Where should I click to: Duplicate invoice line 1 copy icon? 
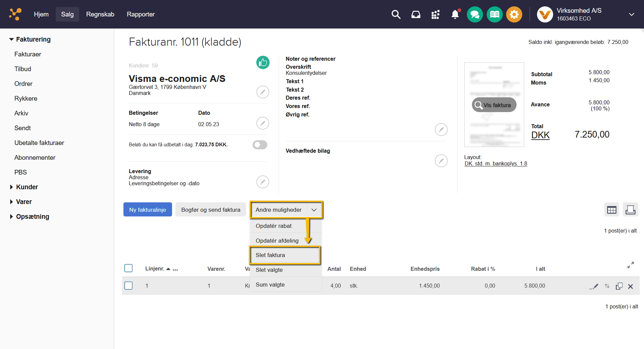pyautogui.click(x=619, y=286)
